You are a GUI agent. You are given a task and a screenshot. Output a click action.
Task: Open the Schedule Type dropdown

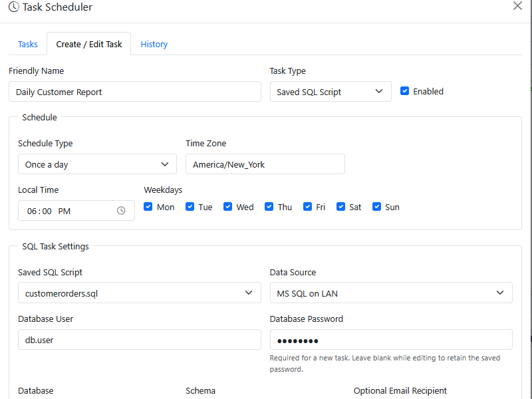pos(97,164)
